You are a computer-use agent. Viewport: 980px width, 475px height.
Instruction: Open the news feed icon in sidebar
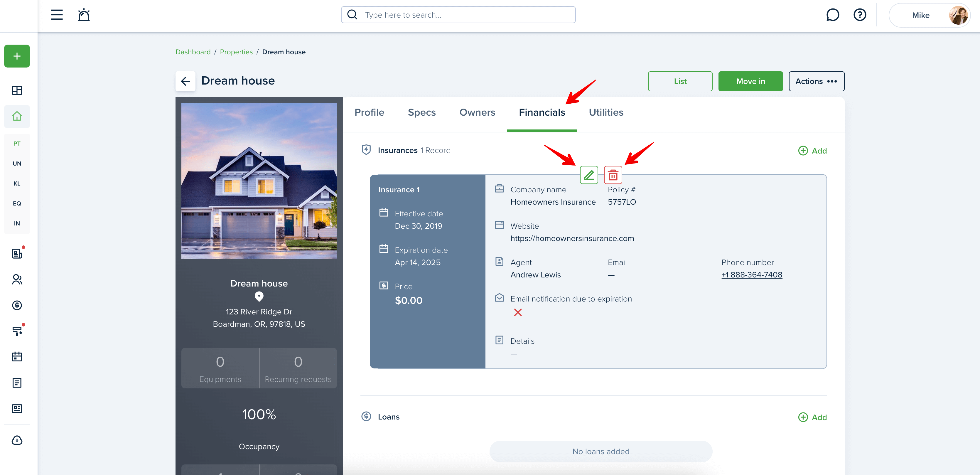point(17,408)
